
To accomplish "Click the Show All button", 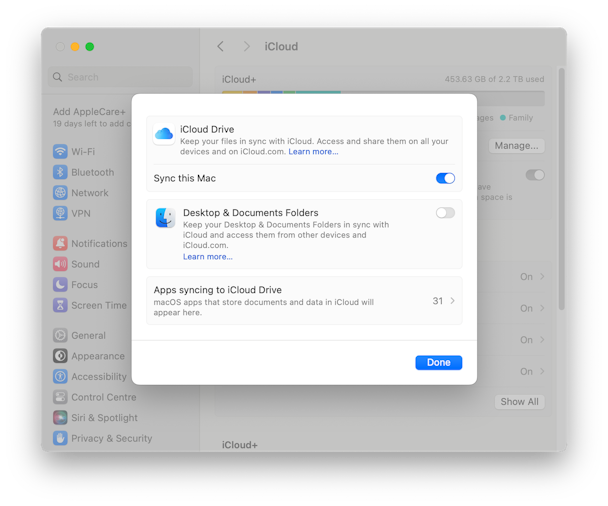I will [520, 402].
